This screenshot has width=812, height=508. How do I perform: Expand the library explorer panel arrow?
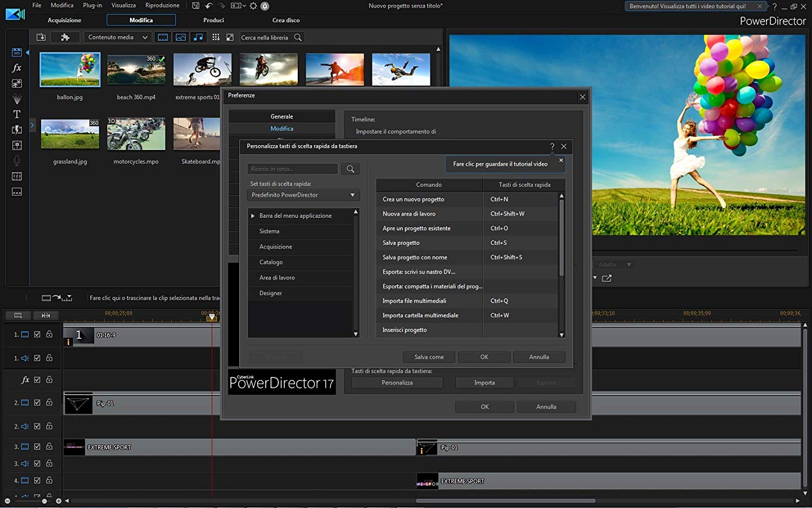click(32, 125)
